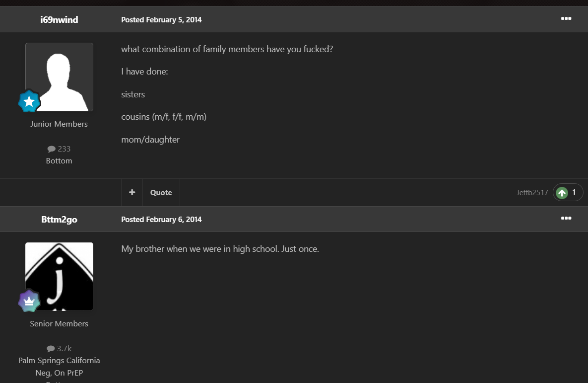Toggle the plus multiquote button
The width and height of the screenshot is (588, 383).
point(132,192)
